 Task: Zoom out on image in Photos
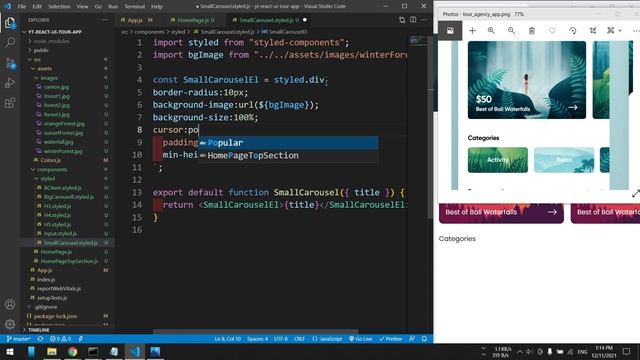[x=511, y=31]
